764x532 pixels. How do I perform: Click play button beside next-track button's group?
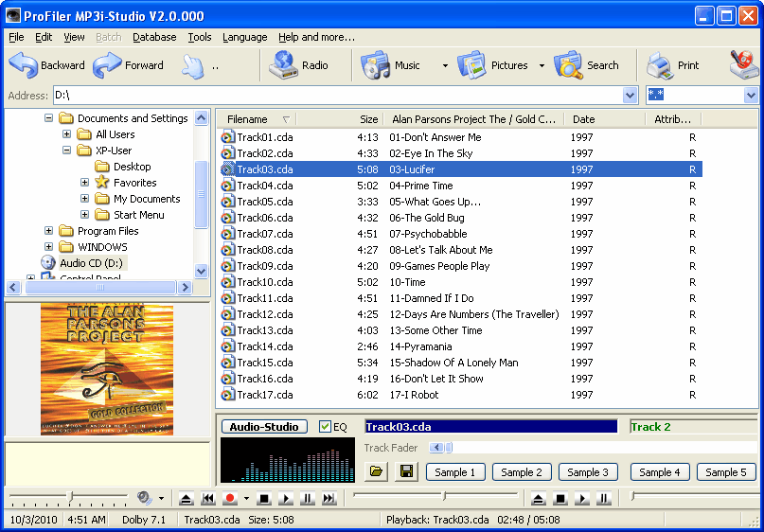pos(286,498)
